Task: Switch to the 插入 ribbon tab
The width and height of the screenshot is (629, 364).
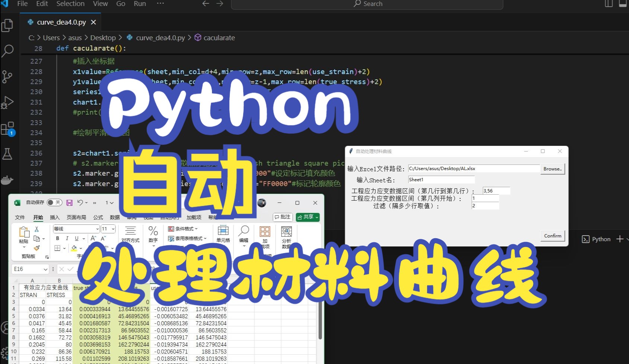Action: [x=54, y=217]
